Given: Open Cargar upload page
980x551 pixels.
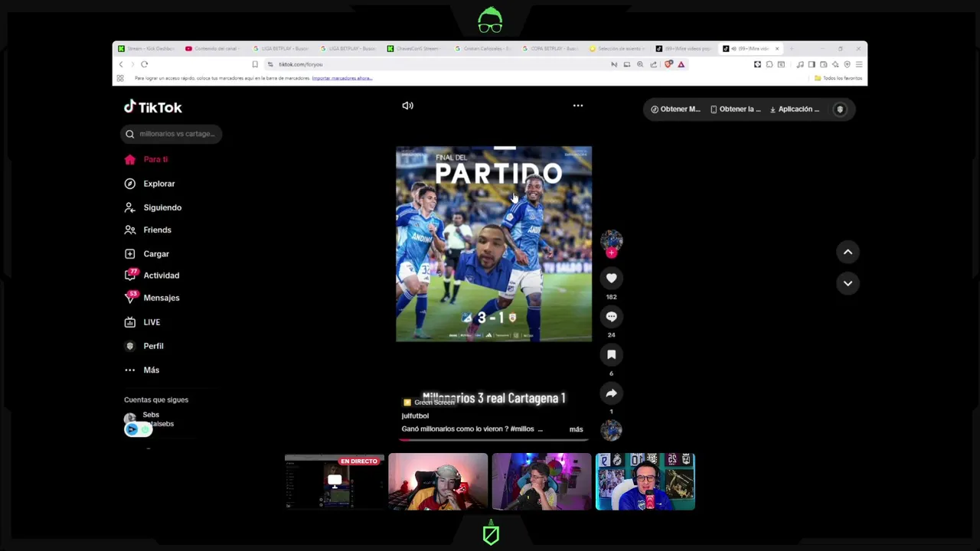Looking at the screenshot, I should point(147,253).
